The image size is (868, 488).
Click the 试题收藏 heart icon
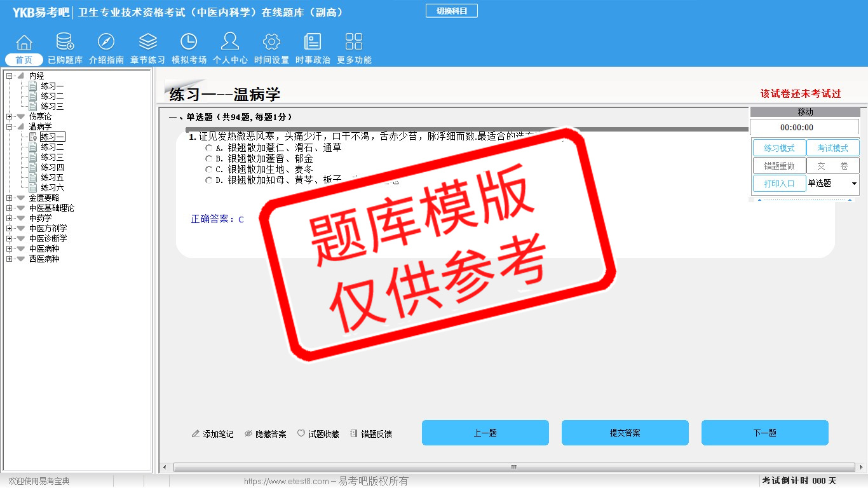pyautogui.click(x=301, y=434)
